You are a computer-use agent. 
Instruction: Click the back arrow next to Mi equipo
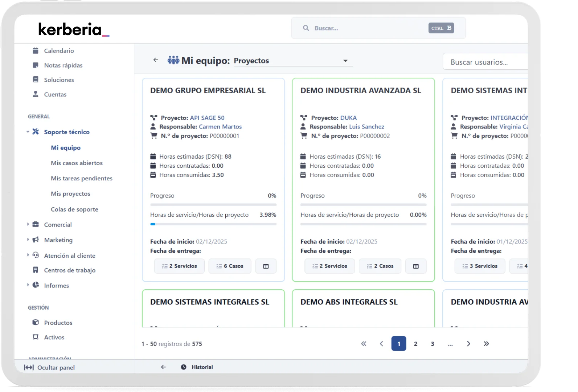click(x=156, y=60)
